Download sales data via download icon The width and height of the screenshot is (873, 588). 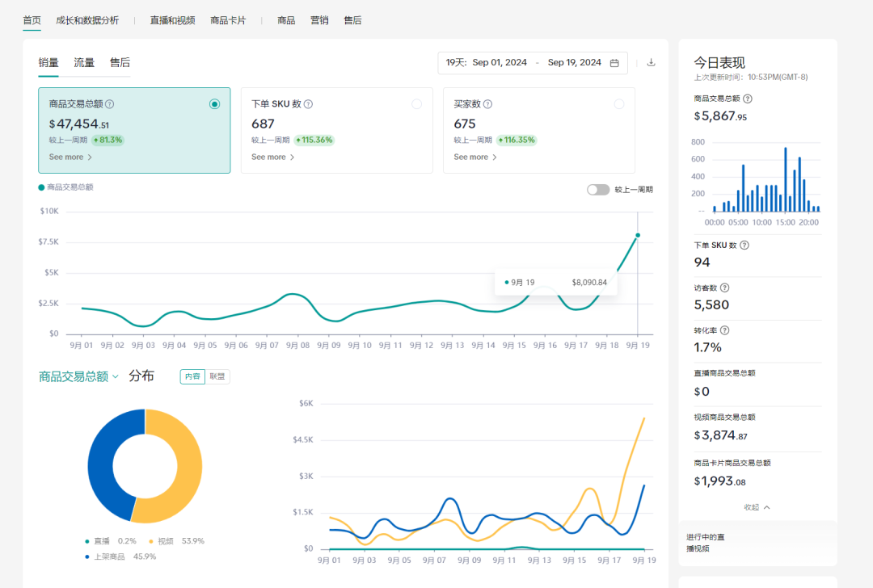click(651, 62)
